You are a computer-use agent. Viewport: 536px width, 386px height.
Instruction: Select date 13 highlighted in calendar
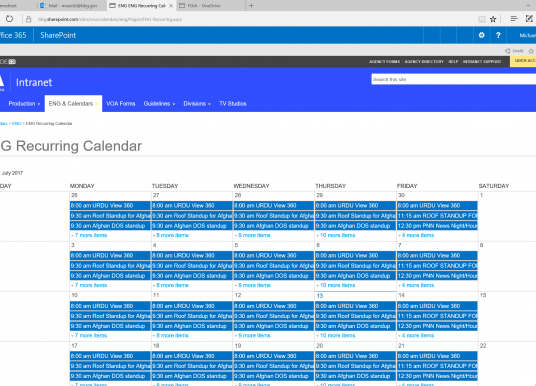320,296
